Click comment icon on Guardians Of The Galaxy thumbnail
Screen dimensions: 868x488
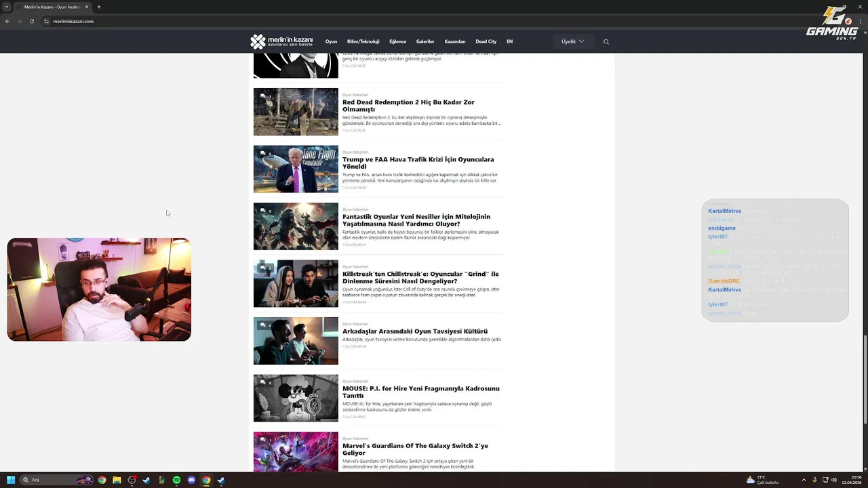coord(263,440)
